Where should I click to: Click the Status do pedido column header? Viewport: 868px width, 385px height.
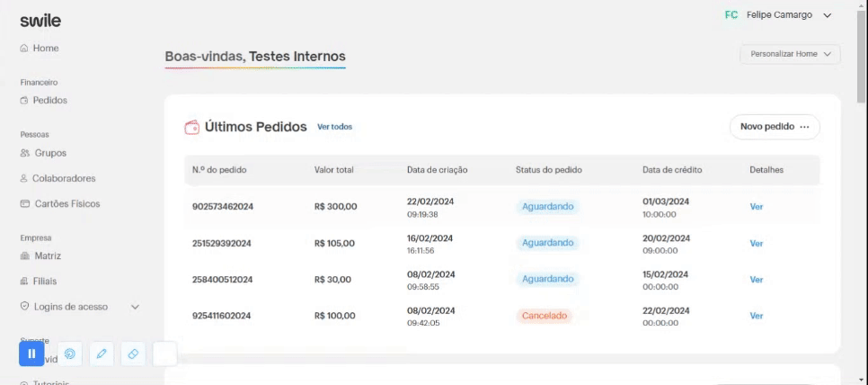coord(549,170)
